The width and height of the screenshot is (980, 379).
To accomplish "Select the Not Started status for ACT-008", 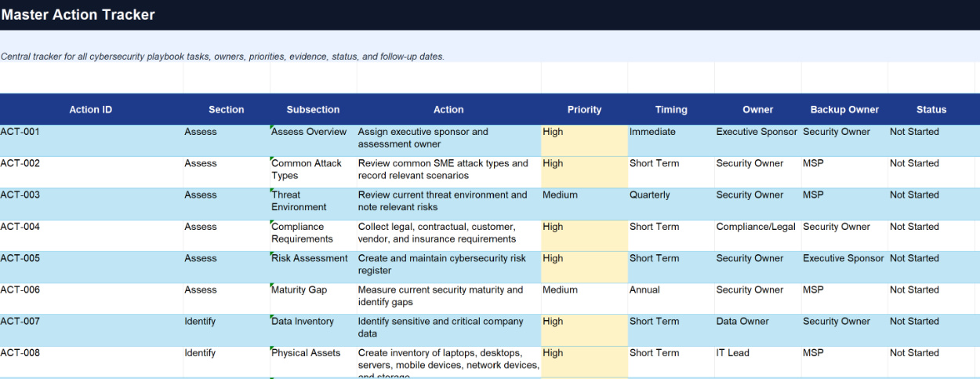I will click(931, 362).
